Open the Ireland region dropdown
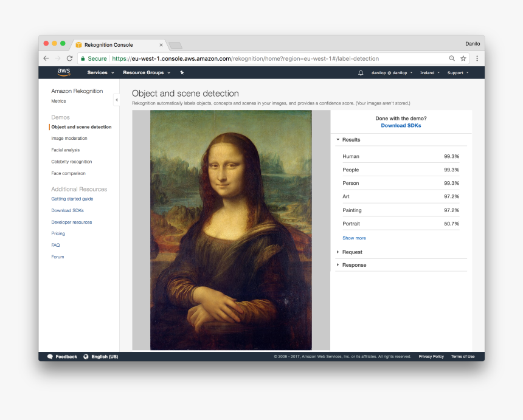 (429, 73)
